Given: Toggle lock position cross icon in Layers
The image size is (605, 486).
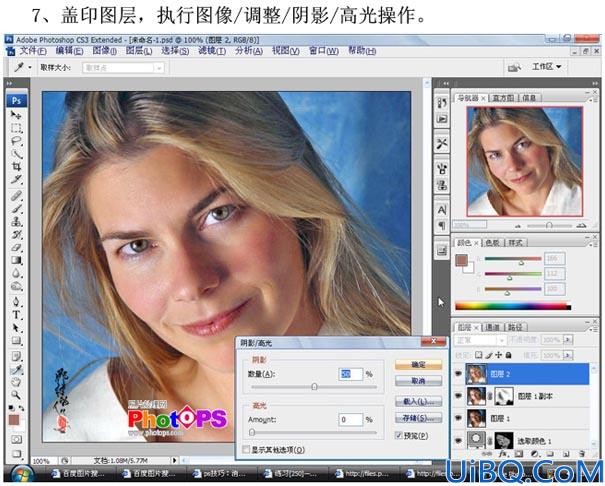Looking at the screenshot, I should point(499,355).
